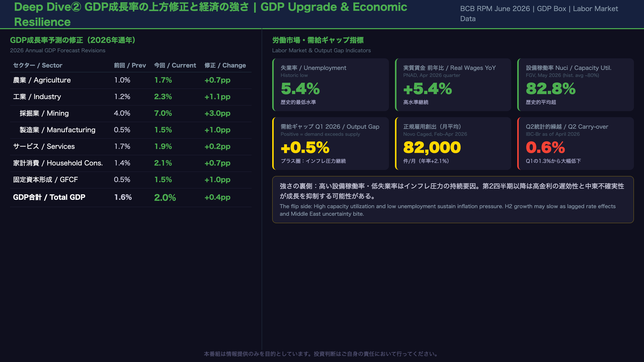644x362 pixels.
Task: Click Mining previous value '4.0%'
Action: pyautogui.click(x=122, y=113)
